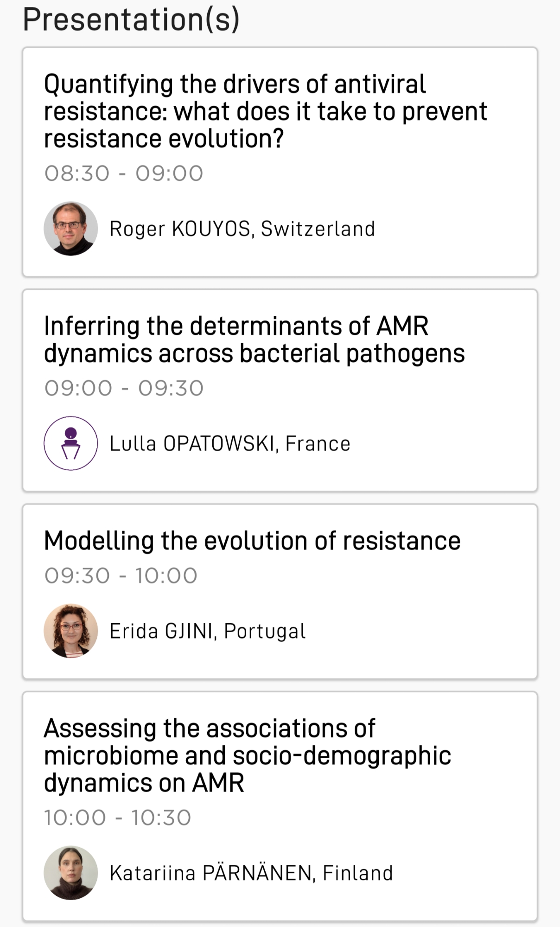
Task: Click Lulla Opatowski's placeholder speaker icon
Action: pyautogui.click(x=71, y=443)
